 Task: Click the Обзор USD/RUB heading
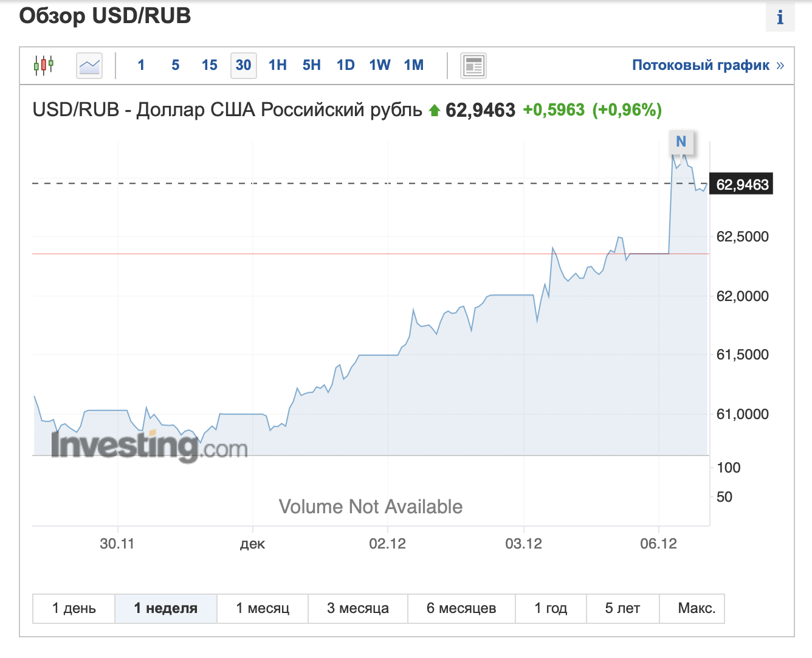tap(105, 16)
